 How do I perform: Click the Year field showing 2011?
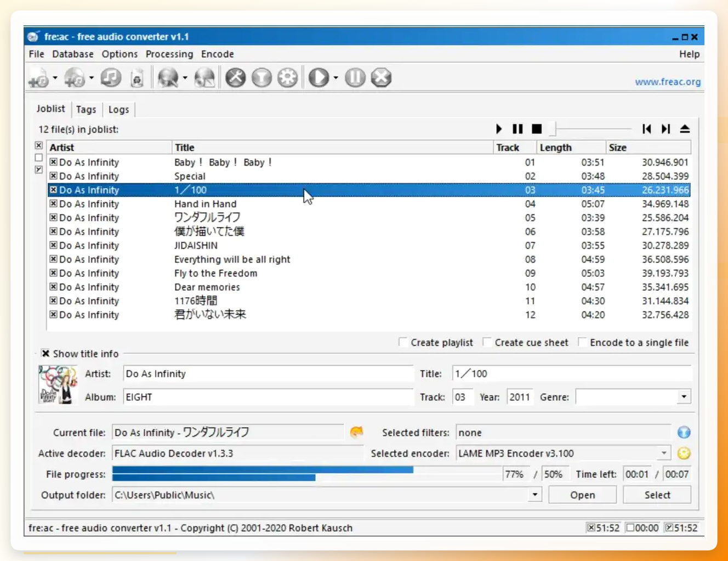click(519, 397)
